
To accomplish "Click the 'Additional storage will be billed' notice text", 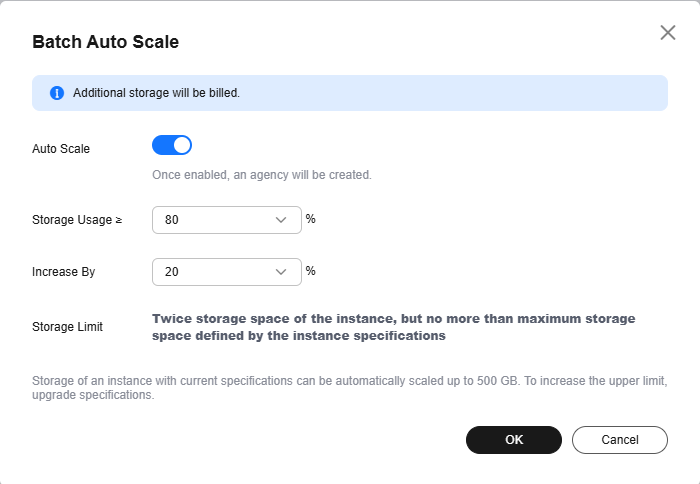I will pyautogui.click(x=156, y=93).
